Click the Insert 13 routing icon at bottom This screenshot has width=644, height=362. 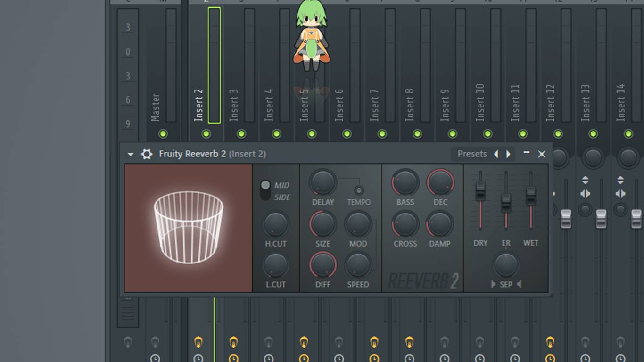(x=585, y=342)
